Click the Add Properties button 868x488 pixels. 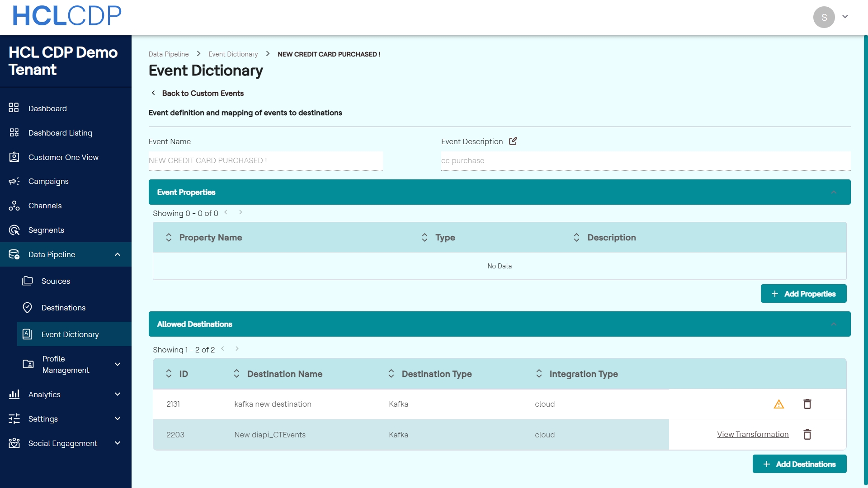(x=803, y=294)
